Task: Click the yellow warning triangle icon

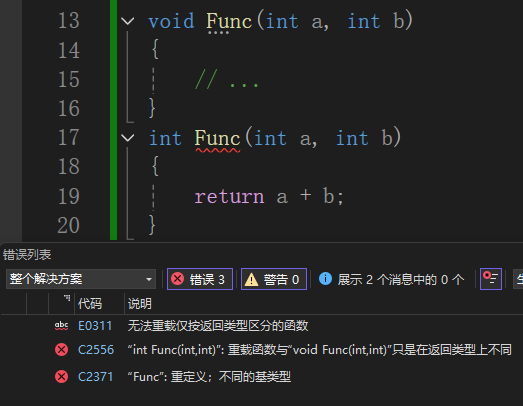Action: tap(251, 279)
